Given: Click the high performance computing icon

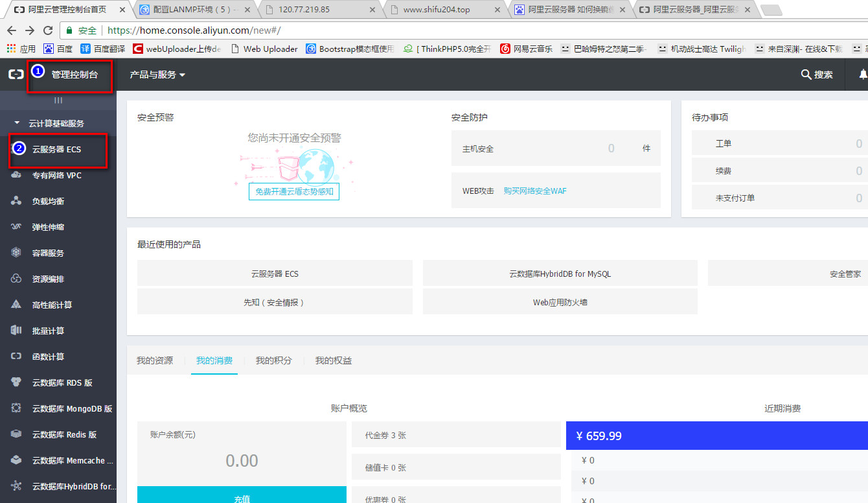Looking at the screenshot, I should pyautogui.click(x=17, y=305).
